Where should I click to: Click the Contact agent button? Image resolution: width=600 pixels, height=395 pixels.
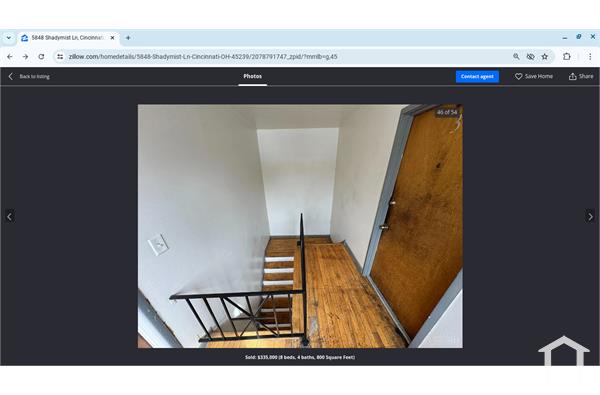click(x=477, y=77)
